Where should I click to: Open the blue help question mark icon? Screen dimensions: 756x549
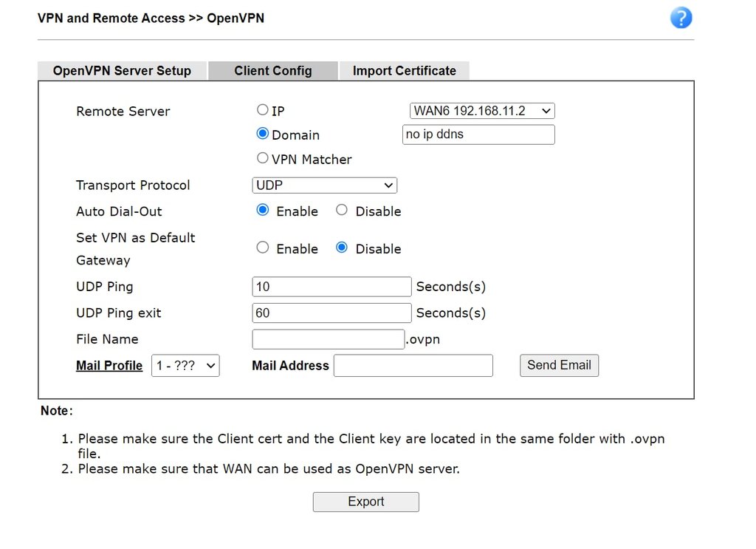click(x=681, y=18)
